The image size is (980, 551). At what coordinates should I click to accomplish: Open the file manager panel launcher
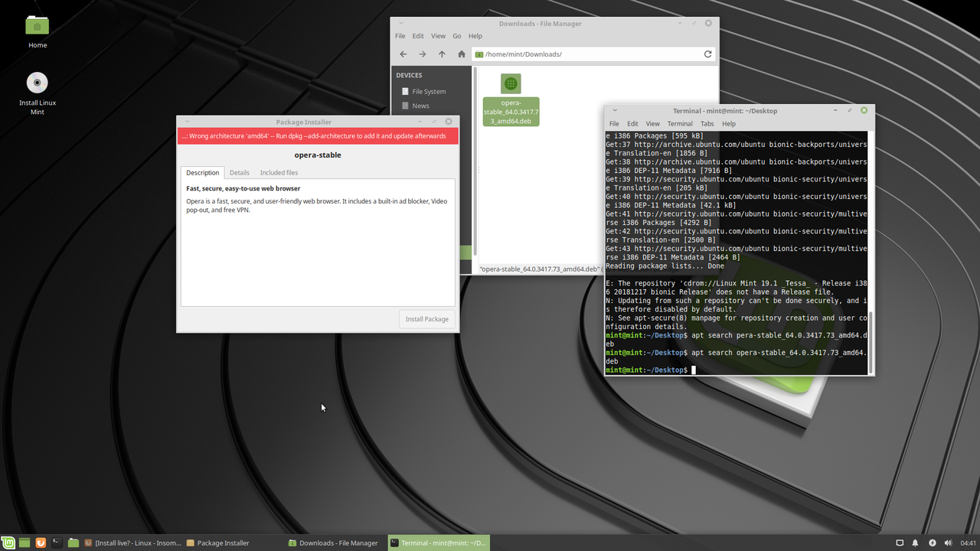click(73, 543)
